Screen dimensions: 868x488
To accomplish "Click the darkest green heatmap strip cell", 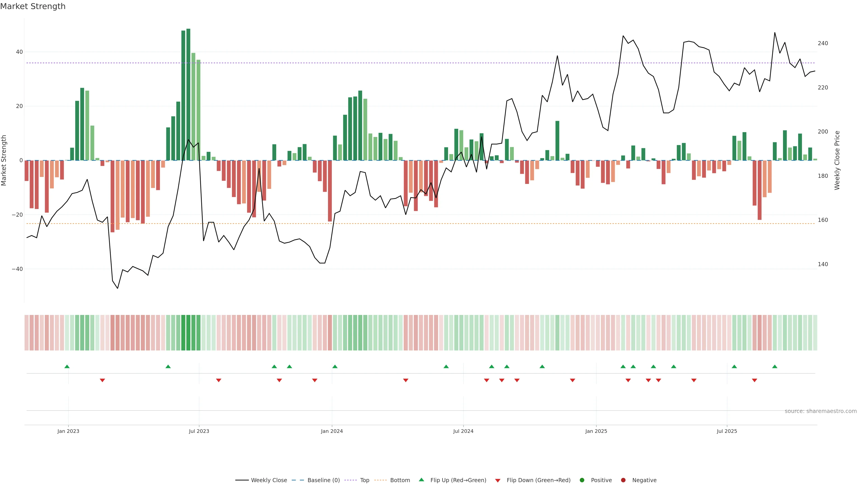I will pyautogui.click(x=188, y=332).
